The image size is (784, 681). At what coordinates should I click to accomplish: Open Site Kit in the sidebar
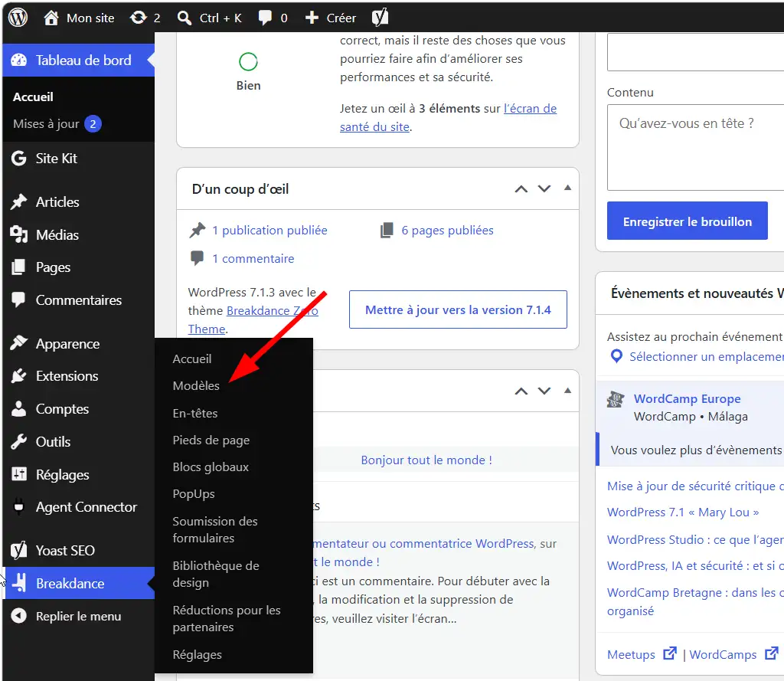point(79,159)
